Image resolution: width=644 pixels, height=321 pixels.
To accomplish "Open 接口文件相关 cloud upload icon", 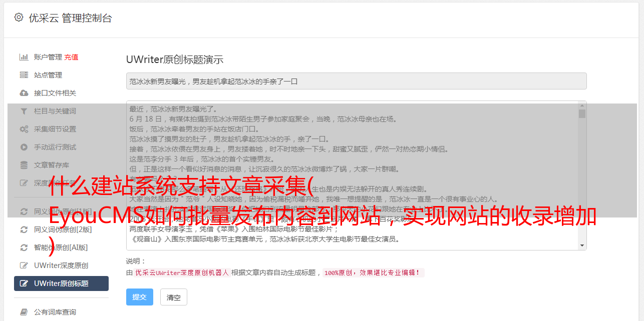I will 24,93.
